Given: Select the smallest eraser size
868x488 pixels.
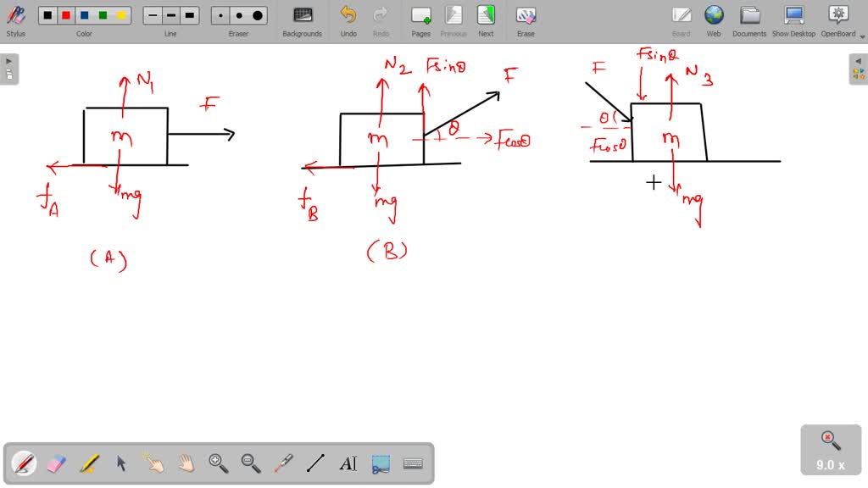Looking at the screenshot, I should (x=221, y=15).
